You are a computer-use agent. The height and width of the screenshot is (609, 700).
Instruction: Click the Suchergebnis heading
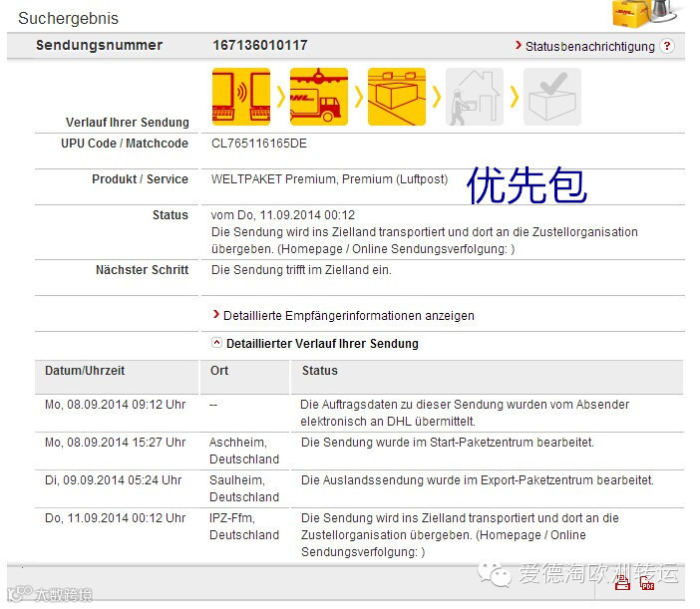coord(68,18)
